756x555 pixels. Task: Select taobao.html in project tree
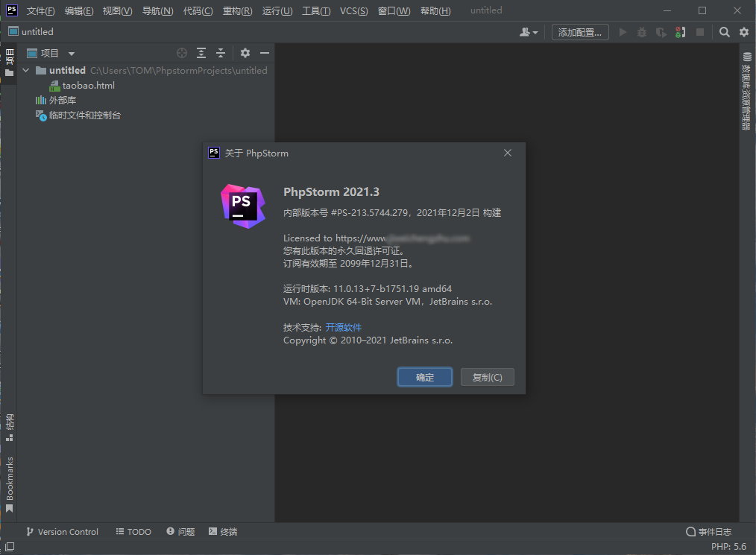83,86
